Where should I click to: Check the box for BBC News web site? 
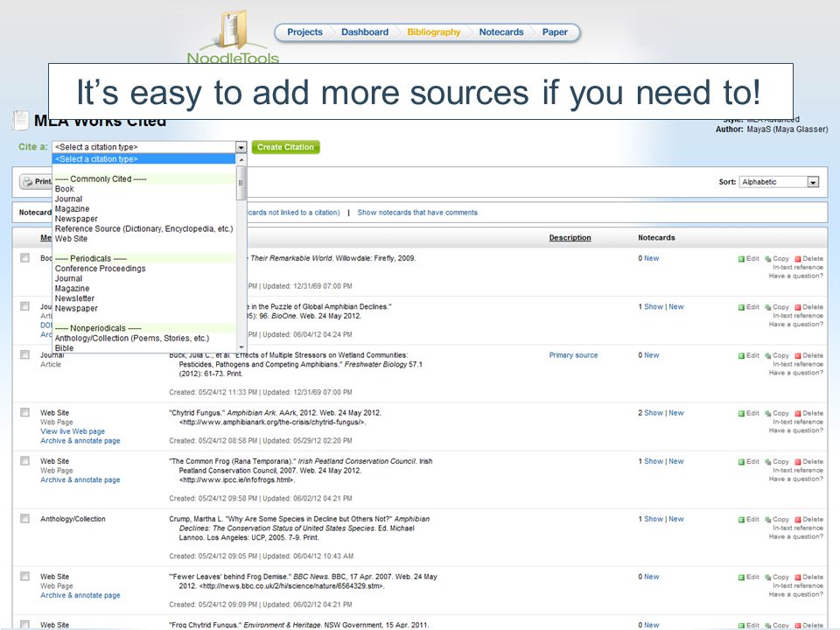tap(24, 576)
